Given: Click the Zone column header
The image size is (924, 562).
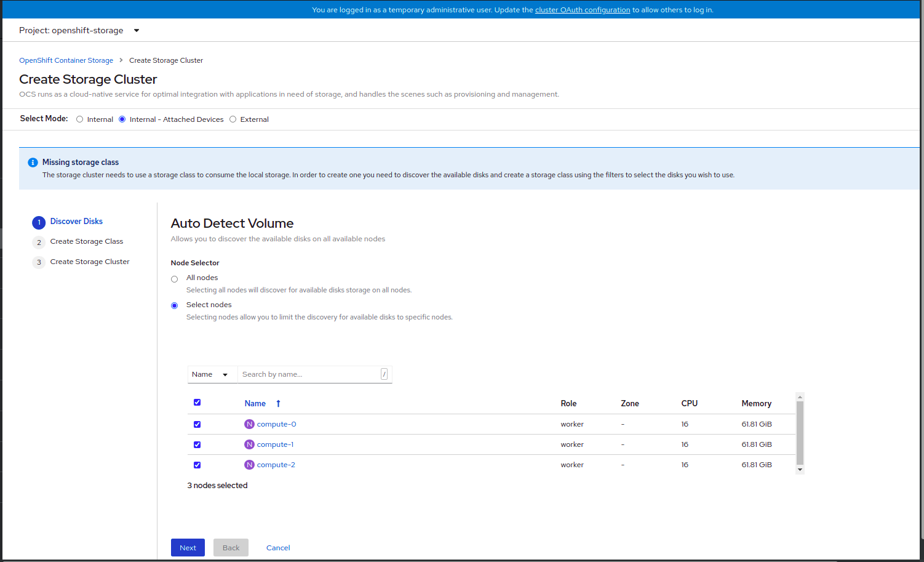Looking at the screenshot, I should pos(630,404).
